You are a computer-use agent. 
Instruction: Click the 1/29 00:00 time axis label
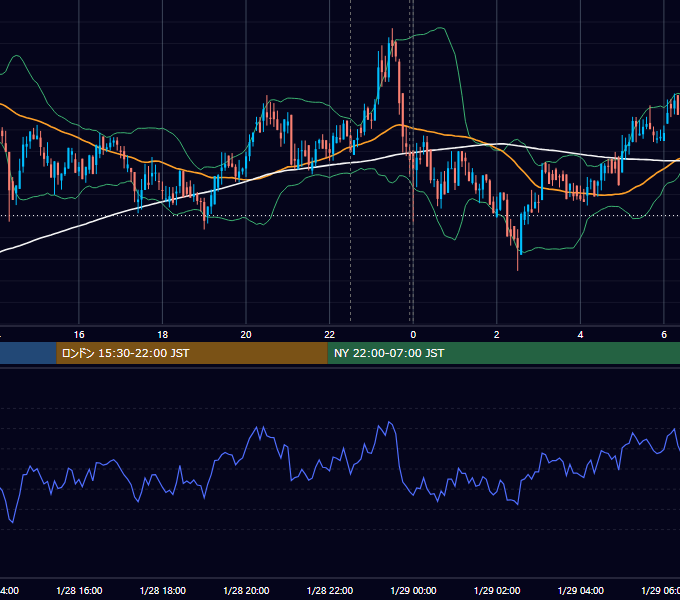click(x=413, y=590)
